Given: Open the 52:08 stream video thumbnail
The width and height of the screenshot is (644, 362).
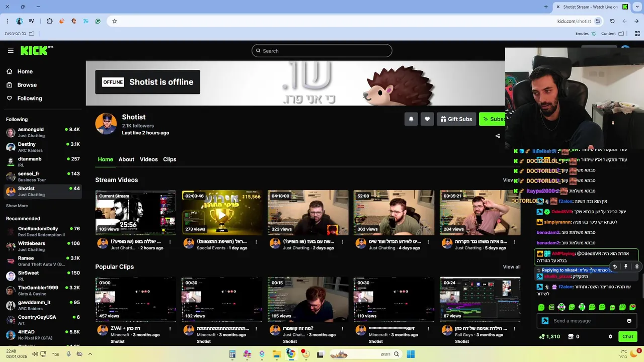Looking at the screenshot, I should 394,213.
